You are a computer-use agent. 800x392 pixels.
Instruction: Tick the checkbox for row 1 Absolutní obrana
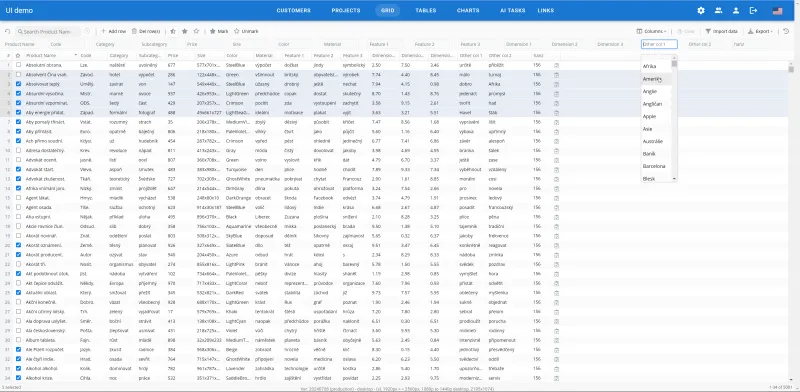18,65
